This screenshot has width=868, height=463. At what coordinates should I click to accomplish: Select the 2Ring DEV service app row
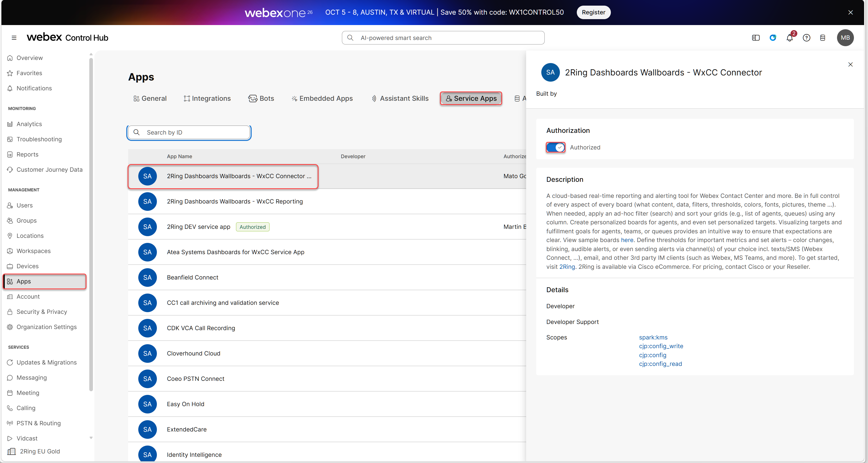click(327, 227)
